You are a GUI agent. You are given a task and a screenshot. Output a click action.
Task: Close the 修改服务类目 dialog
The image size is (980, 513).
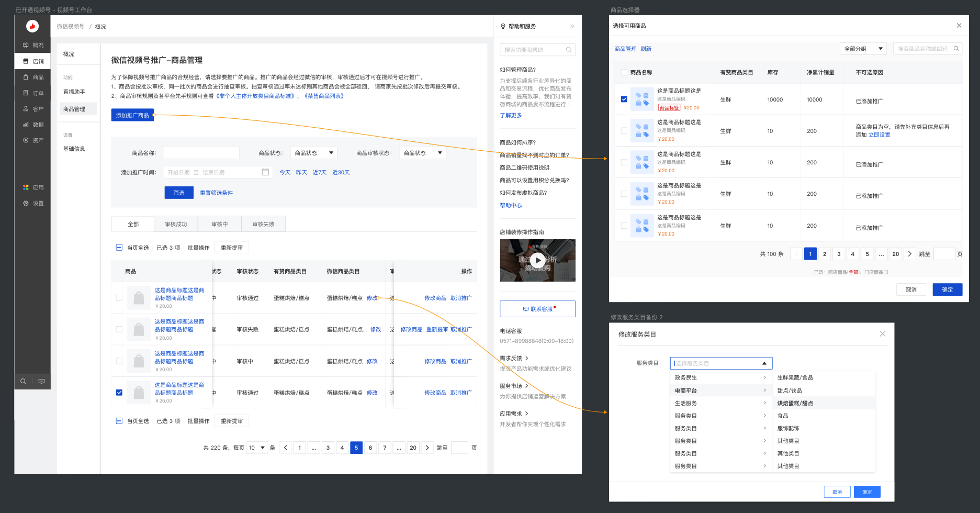pyautogui.click(x=883, y=334)
